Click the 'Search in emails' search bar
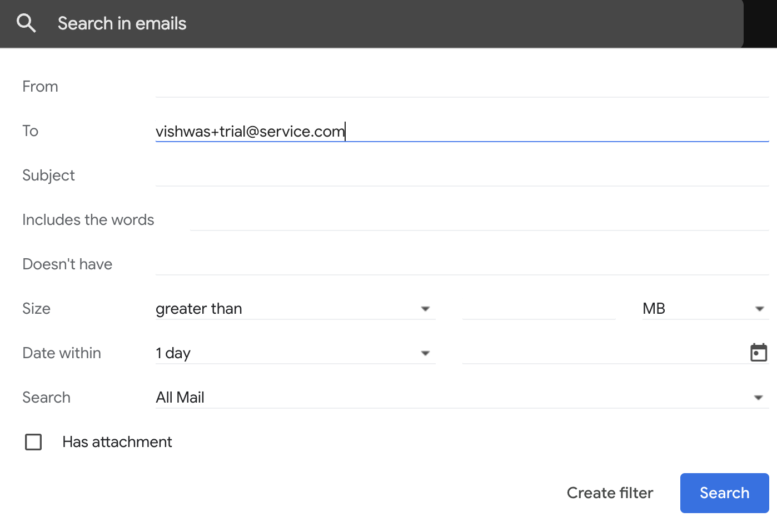The width and height of the screenshot is (777, 532). (389, 23)
